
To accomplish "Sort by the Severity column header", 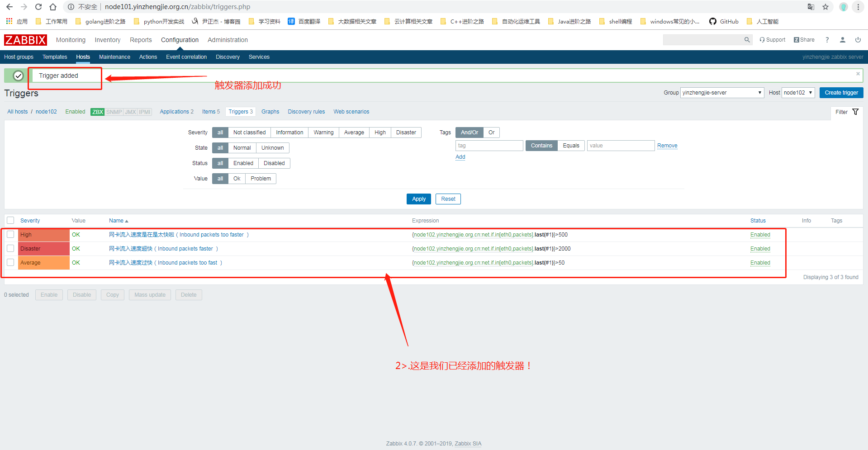I will point(30,221).
